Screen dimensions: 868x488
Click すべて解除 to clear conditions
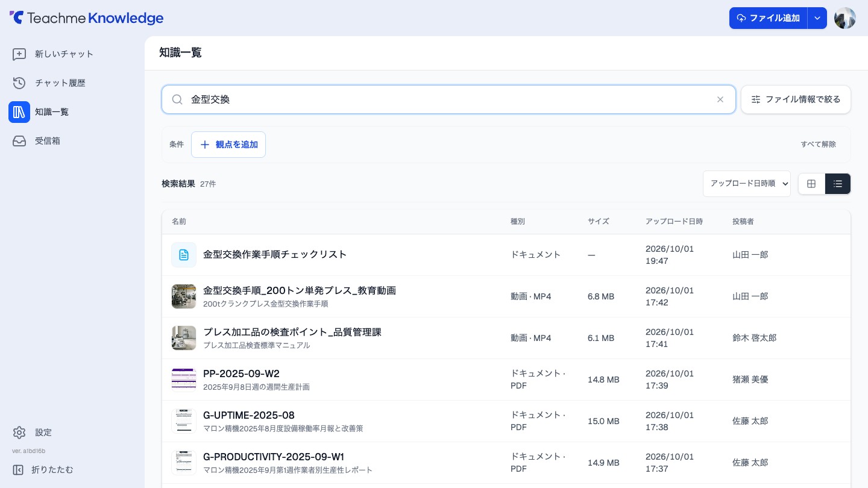coord(819,145)
